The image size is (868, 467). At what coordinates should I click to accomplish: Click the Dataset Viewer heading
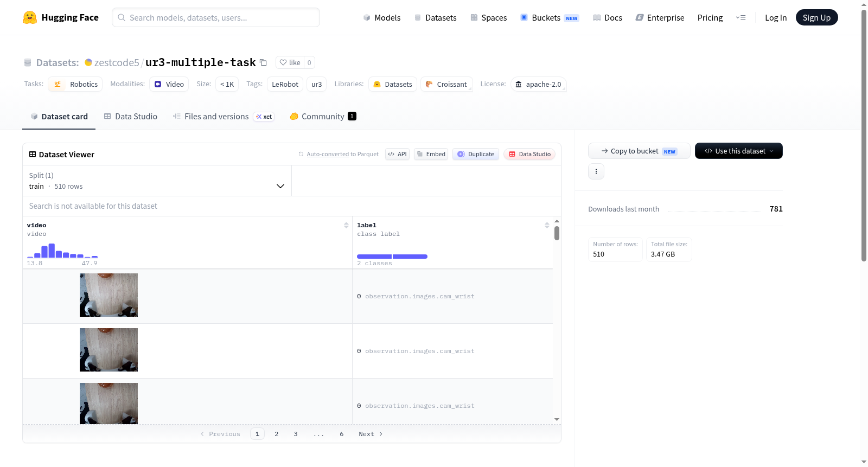[x=61, y=155]
